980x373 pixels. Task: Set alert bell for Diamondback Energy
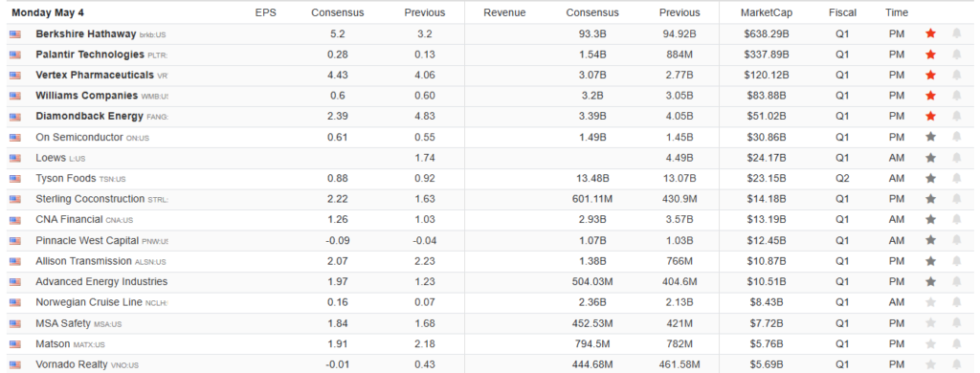[x=956, y=117]
